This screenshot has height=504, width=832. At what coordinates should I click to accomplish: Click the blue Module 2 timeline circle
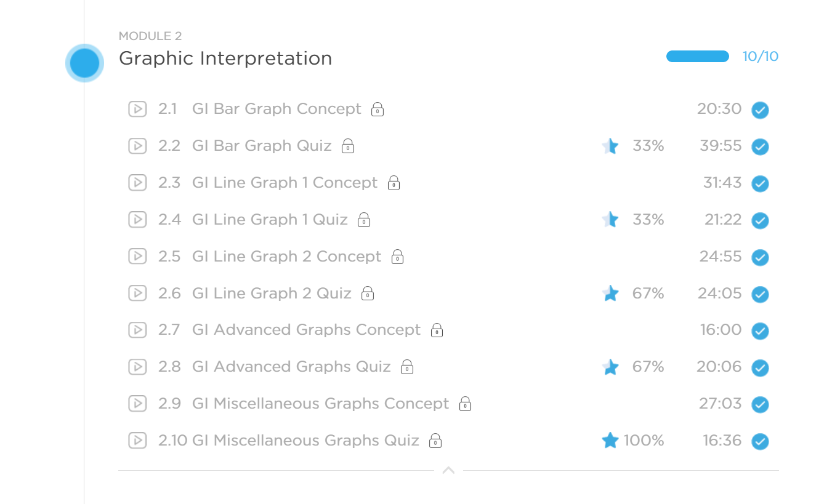click(84, 63)
